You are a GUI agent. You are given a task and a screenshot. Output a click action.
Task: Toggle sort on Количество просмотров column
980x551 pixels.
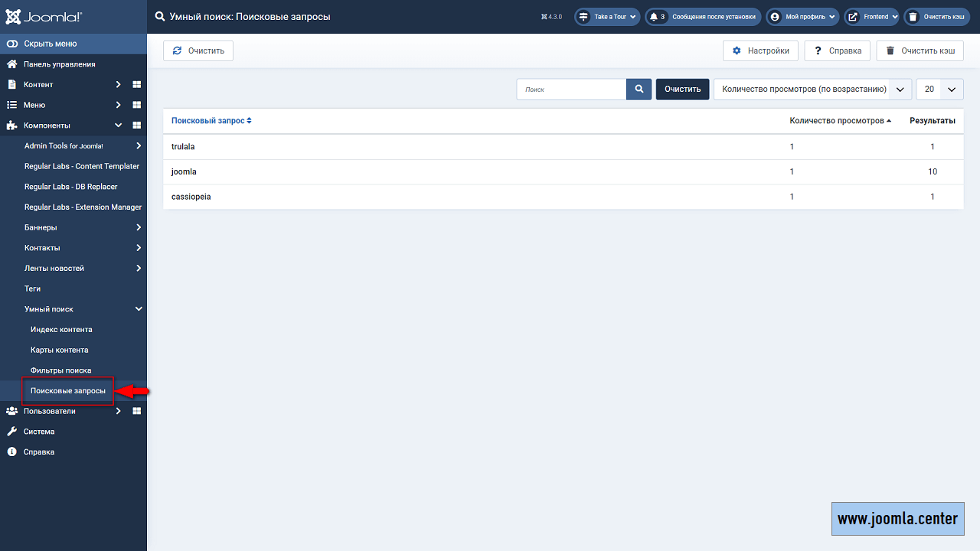click(840, 121)
